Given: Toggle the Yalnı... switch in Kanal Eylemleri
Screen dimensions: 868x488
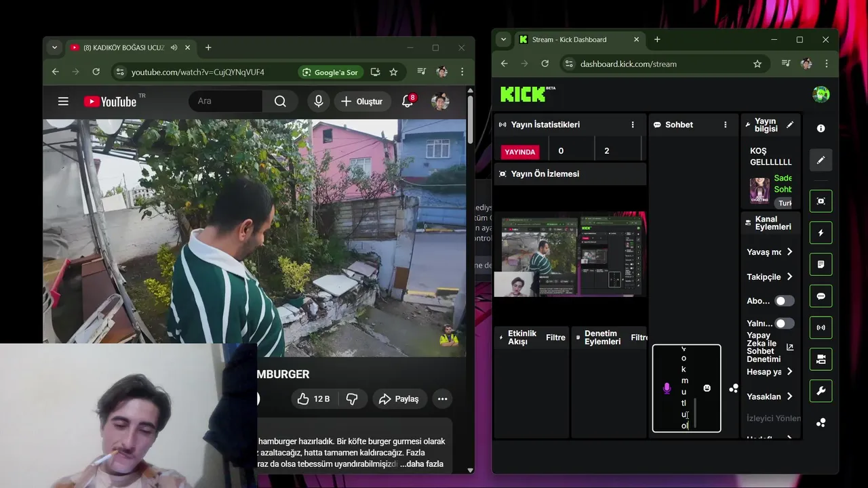Looking at the screenshot, I should point(784,323).
